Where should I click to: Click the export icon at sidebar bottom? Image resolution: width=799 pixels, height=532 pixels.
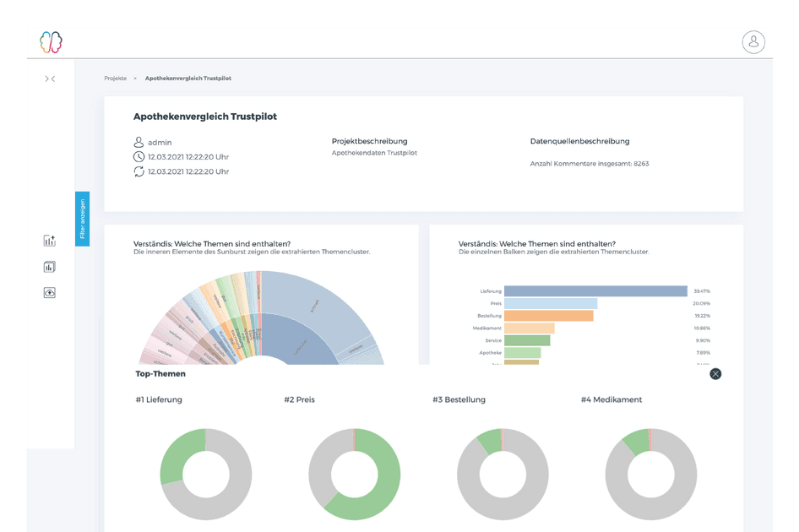pyautogui.click(x=49, y=293)
